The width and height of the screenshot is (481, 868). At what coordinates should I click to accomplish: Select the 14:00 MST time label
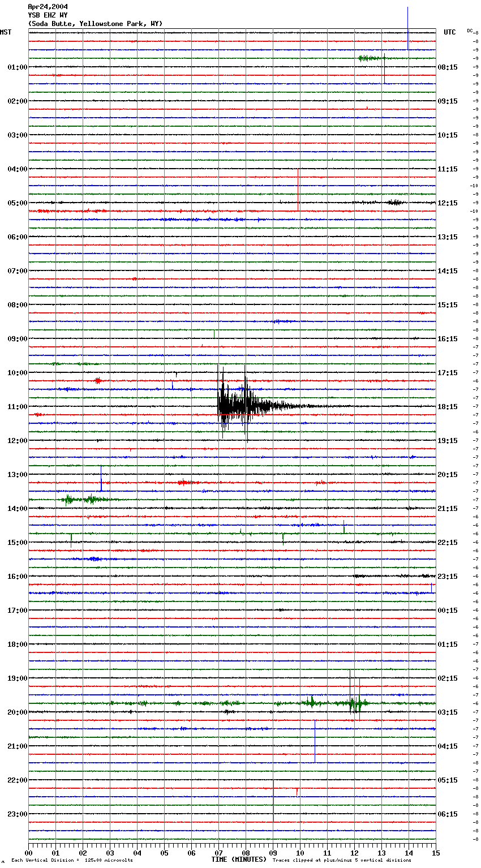(x=18, y=509)
